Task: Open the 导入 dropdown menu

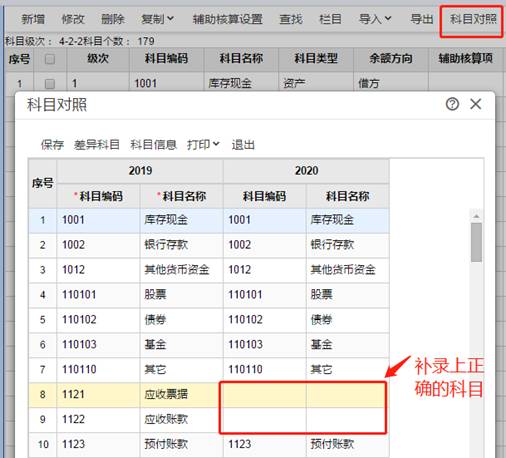Action: (x=375, y=19)
